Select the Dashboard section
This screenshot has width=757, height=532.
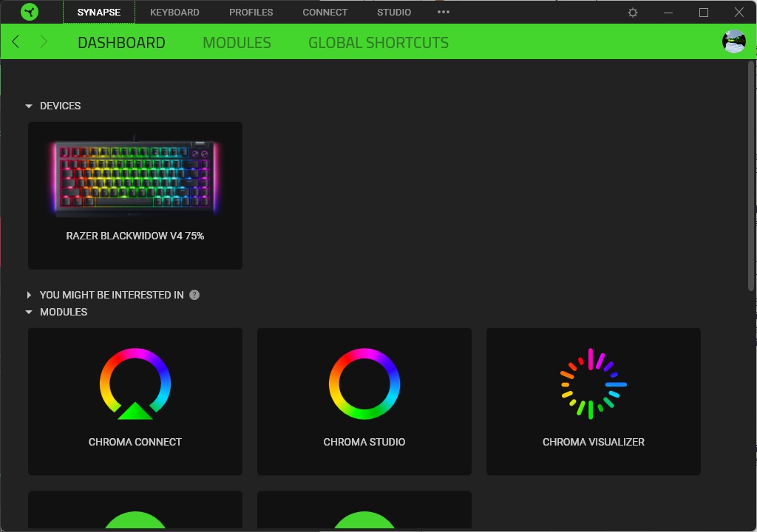click(x=122, y=42)
